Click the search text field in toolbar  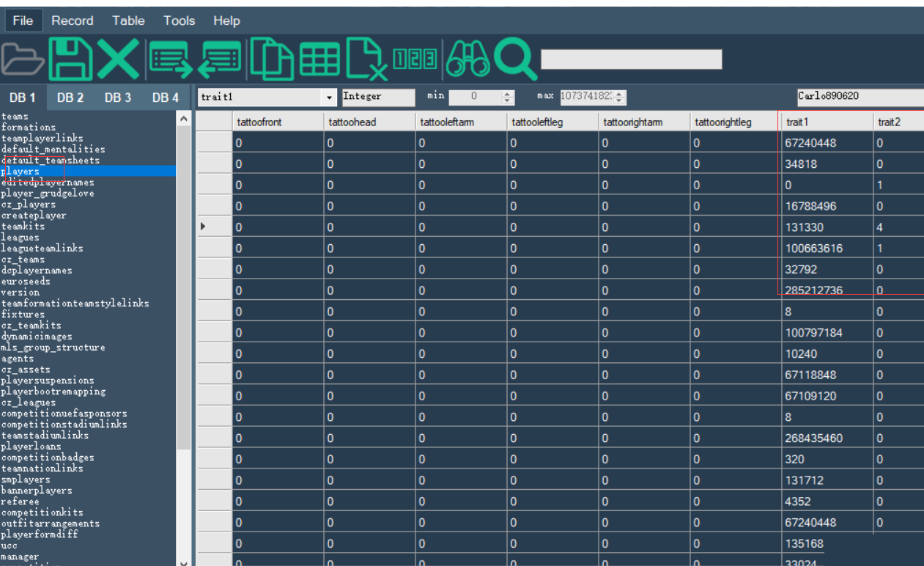[x=631, y=59]
